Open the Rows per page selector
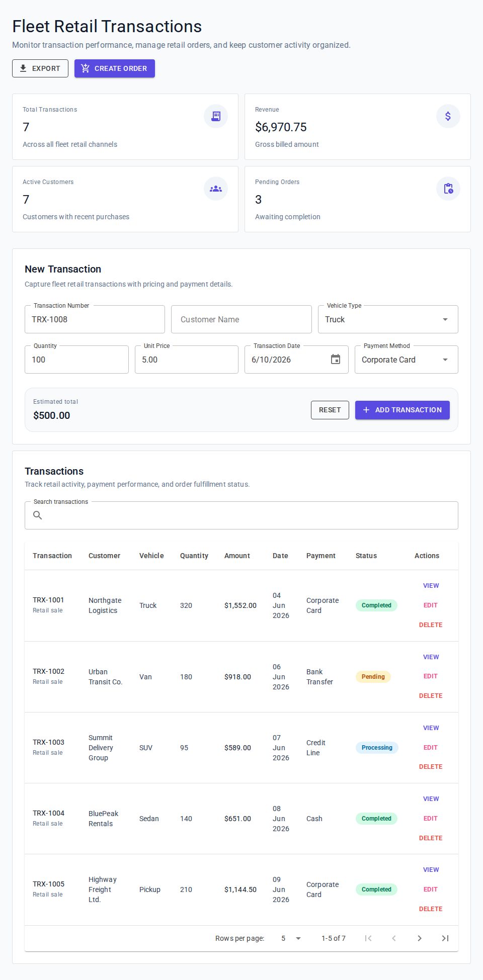 click(x=291, y=938)
